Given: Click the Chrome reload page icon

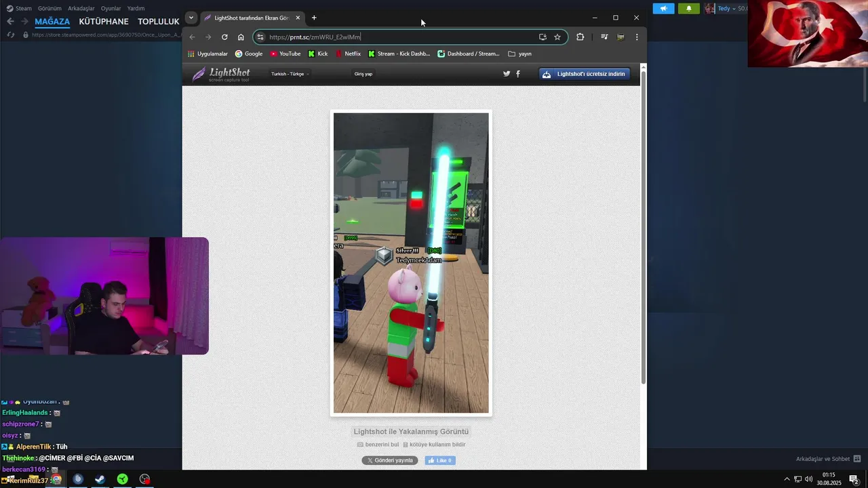Looking at the screenshot, I should [x=224, y=37].
